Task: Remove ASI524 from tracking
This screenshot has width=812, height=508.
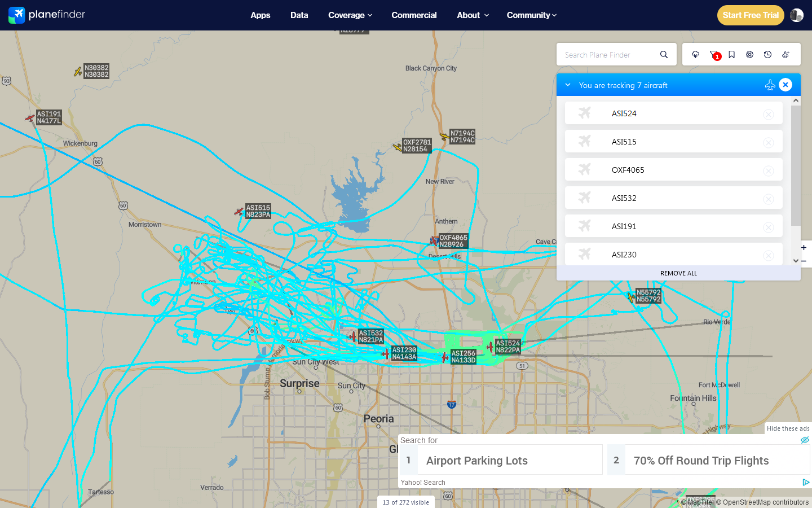Action: (769, 115)
